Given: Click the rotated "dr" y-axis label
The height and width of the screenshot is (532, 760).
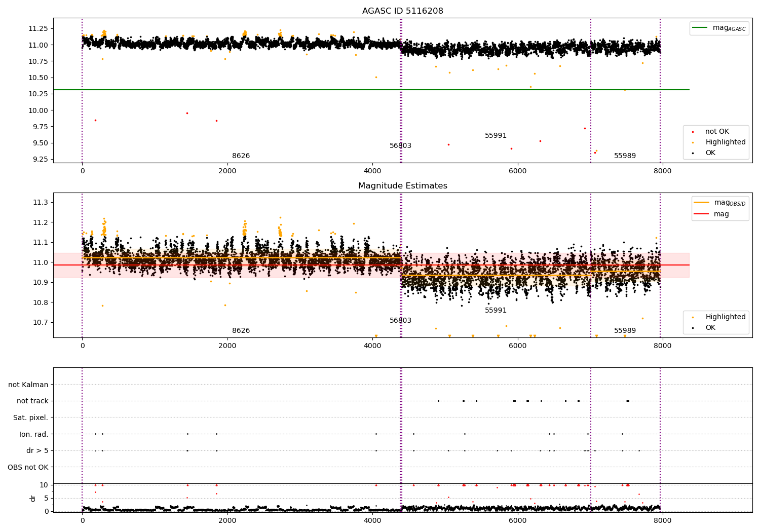Looking at the screenshot, I should 33,498.
